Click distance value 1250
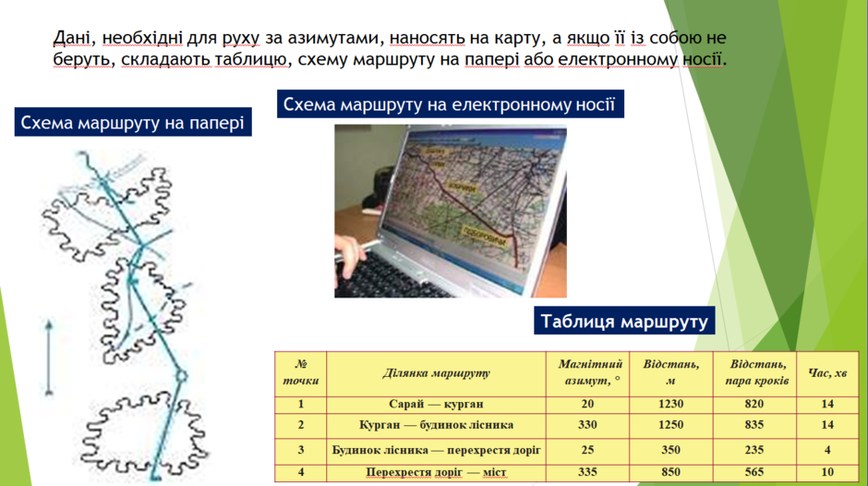 671,425
